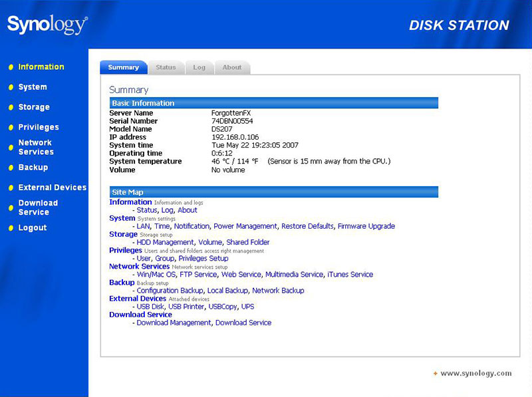Open the Information heading link in Site Map
This screenshot has width=532, height=397.
coord(130,202)
